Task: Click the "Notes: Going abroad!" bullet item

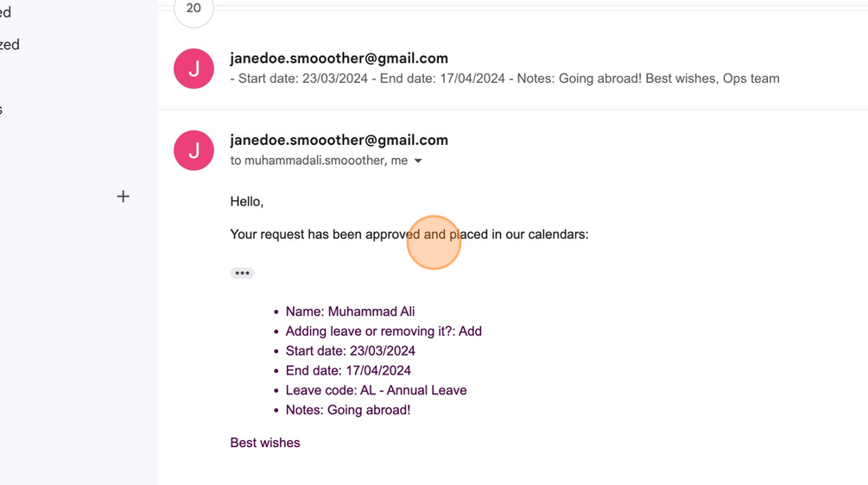Action: [x=348, y=411]
